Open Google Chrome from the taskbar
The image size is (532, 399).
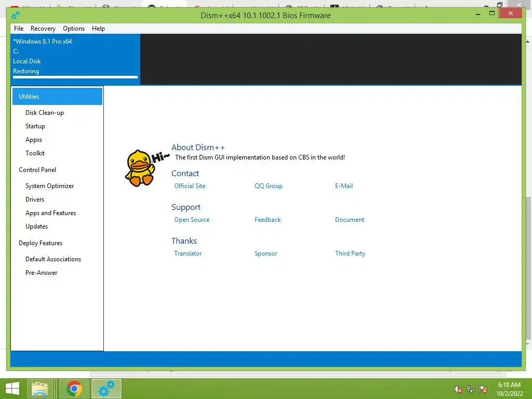(x=74, y=389)
